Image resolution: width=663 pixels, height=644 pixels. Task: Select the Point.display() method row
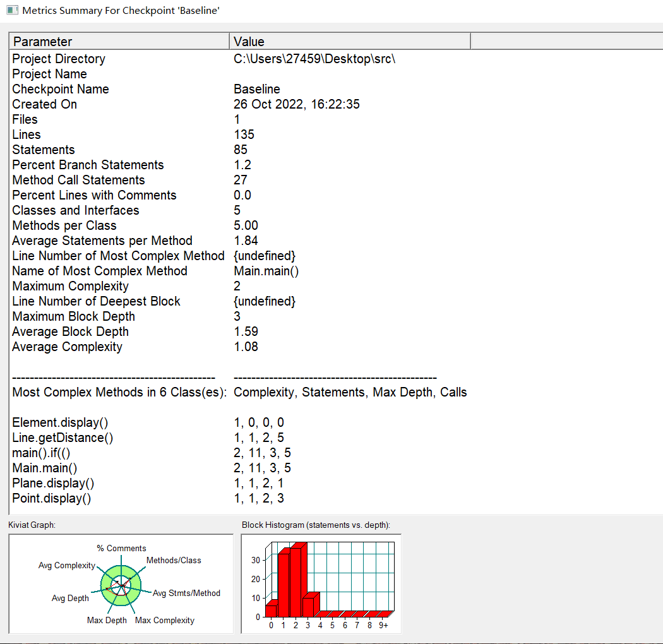52,499
